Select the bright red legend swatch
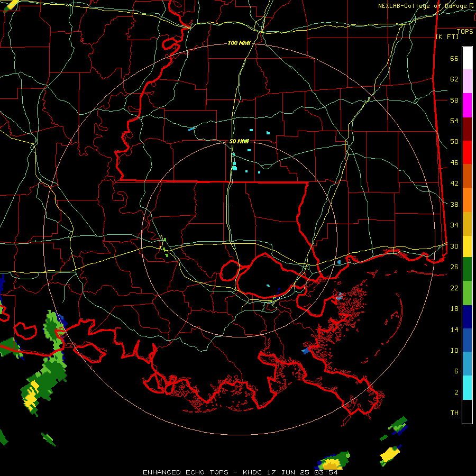476x476 pixels. point(467,152)
